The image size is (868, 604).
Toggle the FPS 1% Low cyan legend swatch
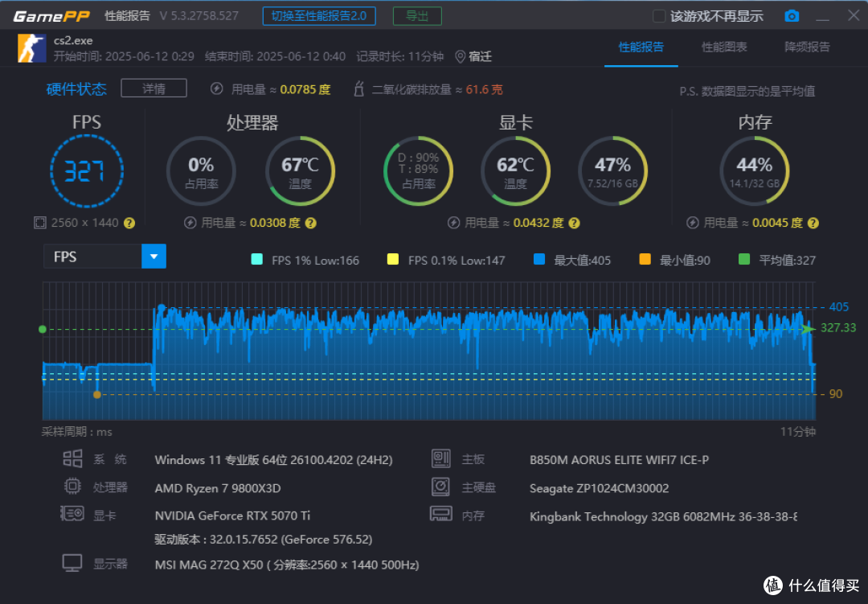coord(257,259)
